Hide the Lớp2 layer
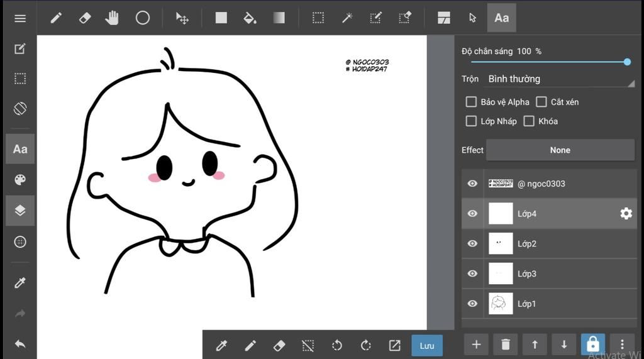Image resolution: width=644 pixels, height=359 pixels. tap(472, 243)
